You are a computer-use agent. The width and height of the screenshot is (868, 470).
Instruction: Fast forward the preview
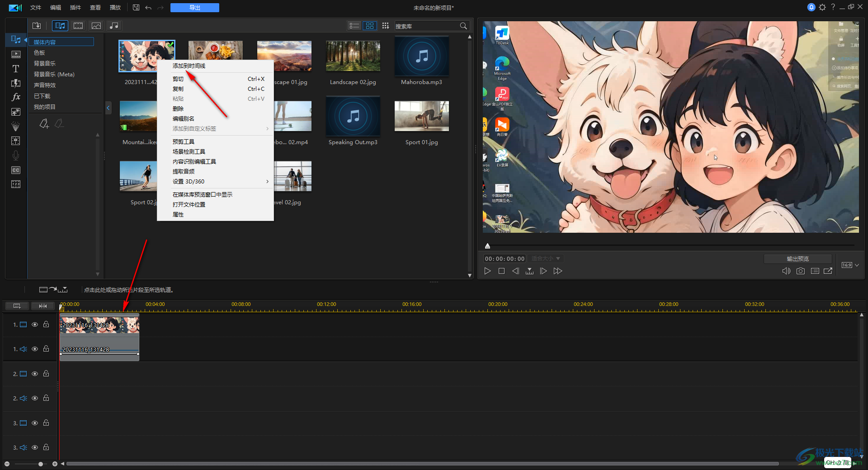pos(558,271)
